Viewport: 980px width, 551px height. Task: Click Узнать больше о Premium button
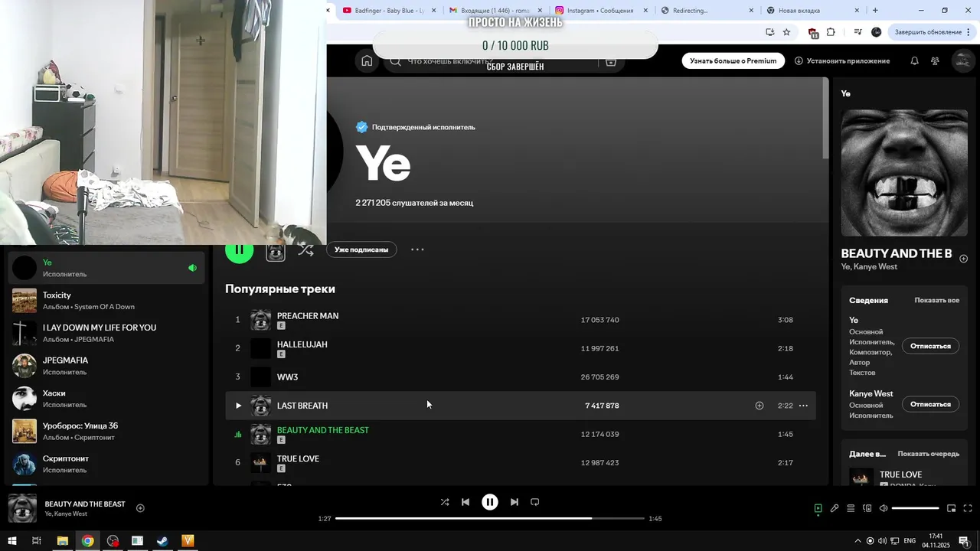coord(733,61)
